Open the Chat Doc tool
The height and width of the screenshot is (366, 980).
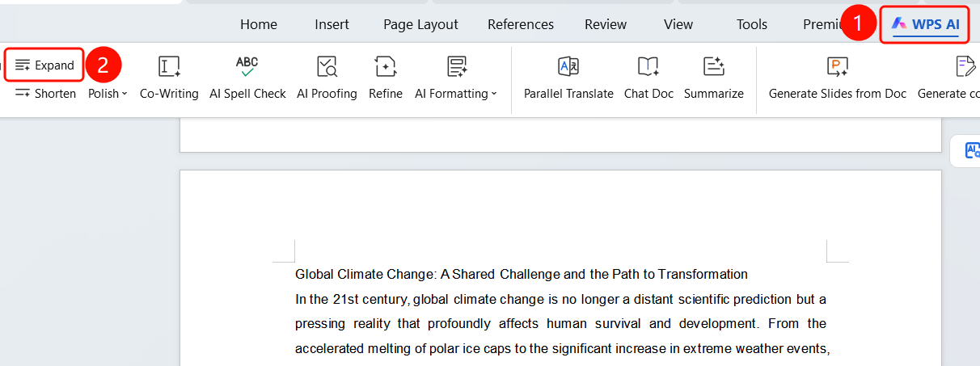[648, 78]
